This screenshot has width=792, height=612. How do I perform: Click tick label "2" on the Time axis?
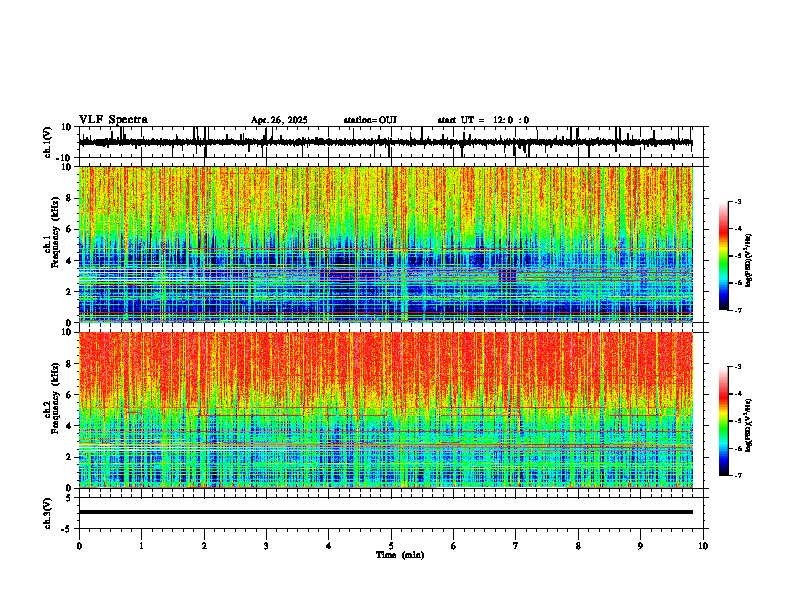204,546
